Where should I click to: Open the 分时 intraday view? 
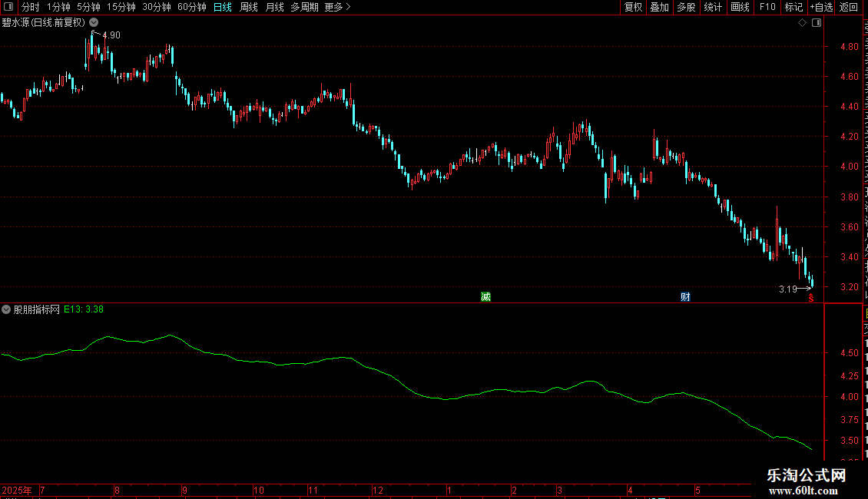(x=31, y=7)
